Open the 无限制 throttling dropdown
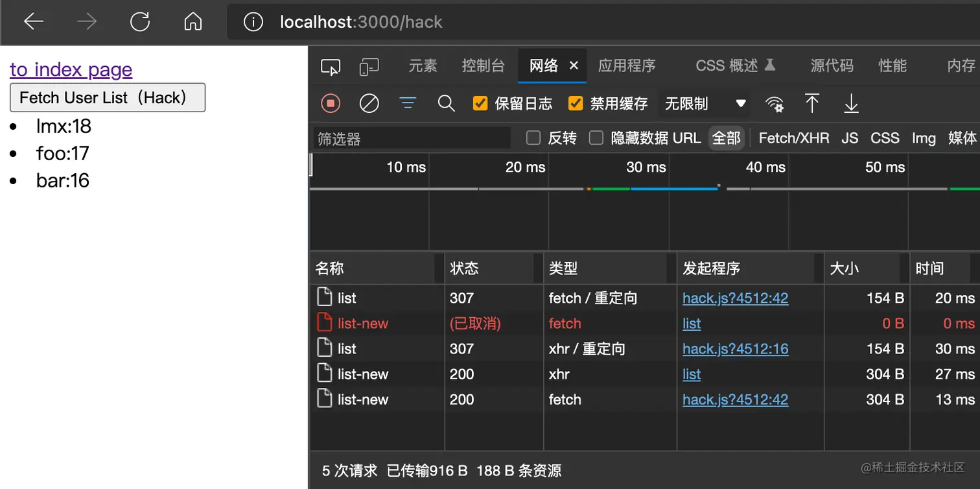 point(705,104)
